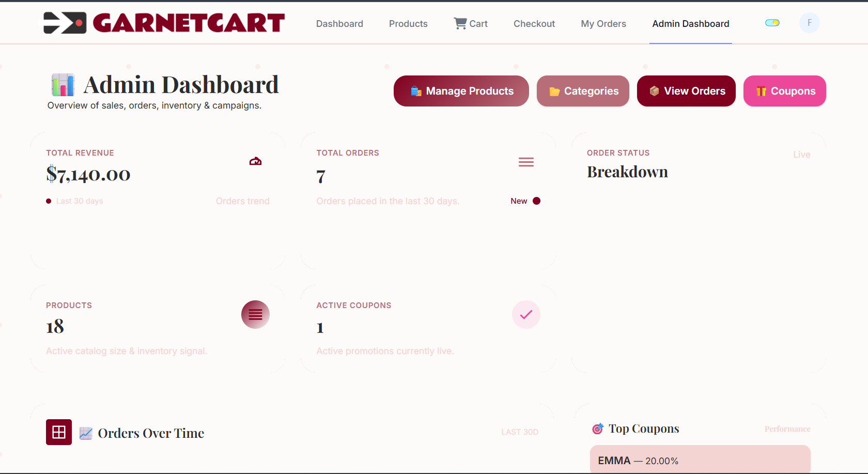The width and height of the screenshot is (868, 474).
Task: Flip the theme toggle switch in the header
Action: [x=772, y=23]
